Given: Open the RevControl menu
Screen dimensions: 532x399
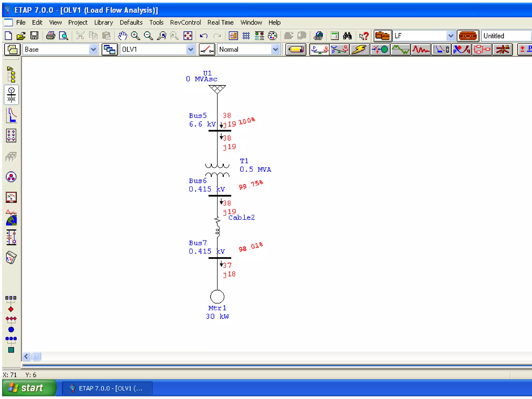Looking at the screenshot, I should pos(185,22).
